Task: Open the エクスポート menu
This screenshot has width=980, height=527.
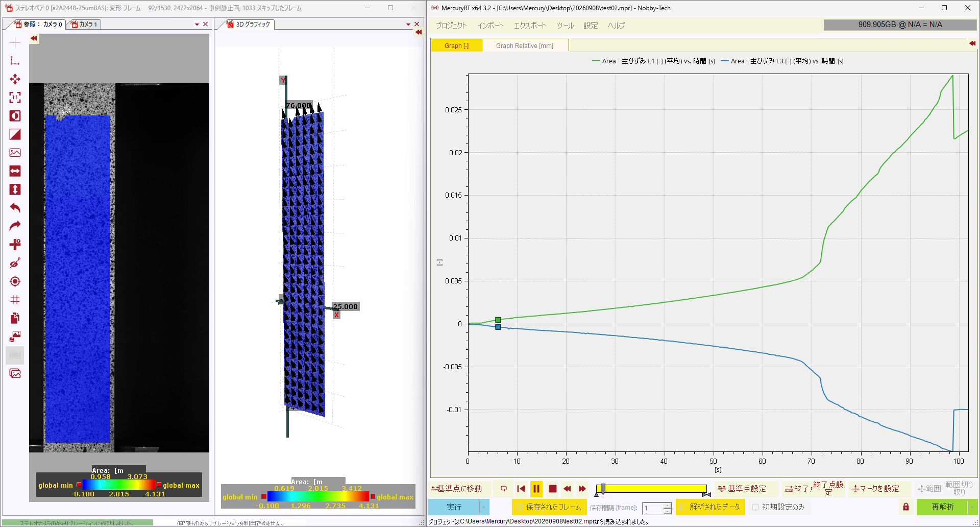Action: pyautogui.click(x=530, y=26)
